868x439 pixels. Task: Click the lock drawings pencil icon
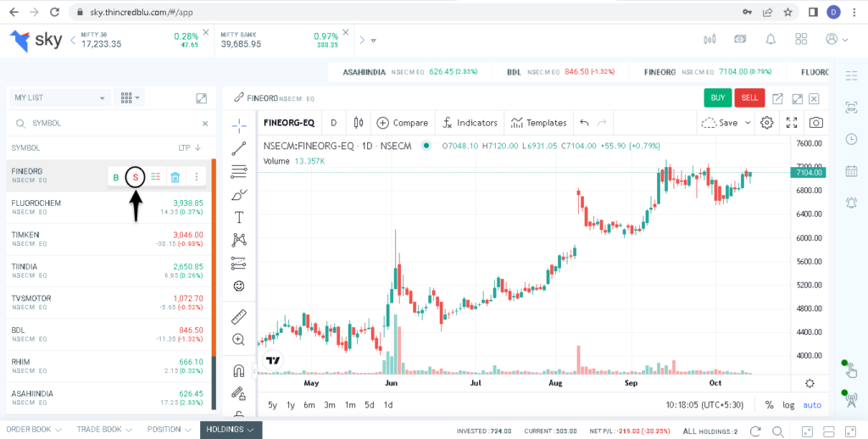coord(239,393)
